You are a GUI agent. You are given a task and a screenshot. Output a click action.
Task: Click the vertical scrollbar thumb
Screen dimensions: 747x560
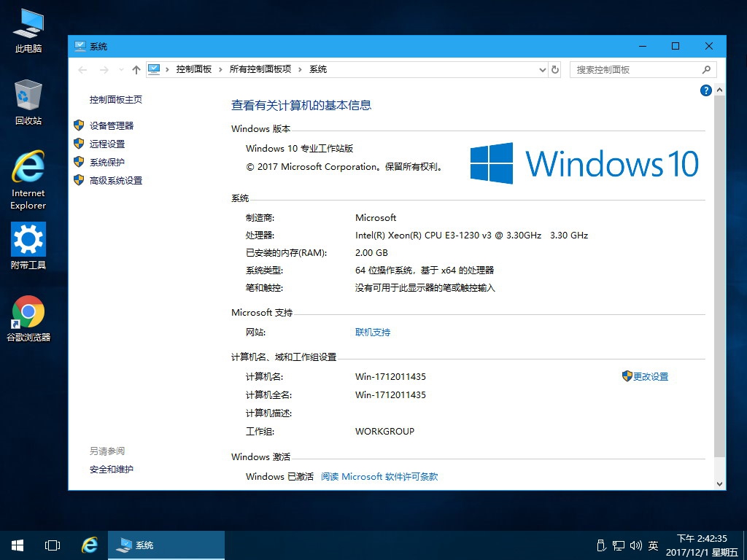(x=719, y=276)
